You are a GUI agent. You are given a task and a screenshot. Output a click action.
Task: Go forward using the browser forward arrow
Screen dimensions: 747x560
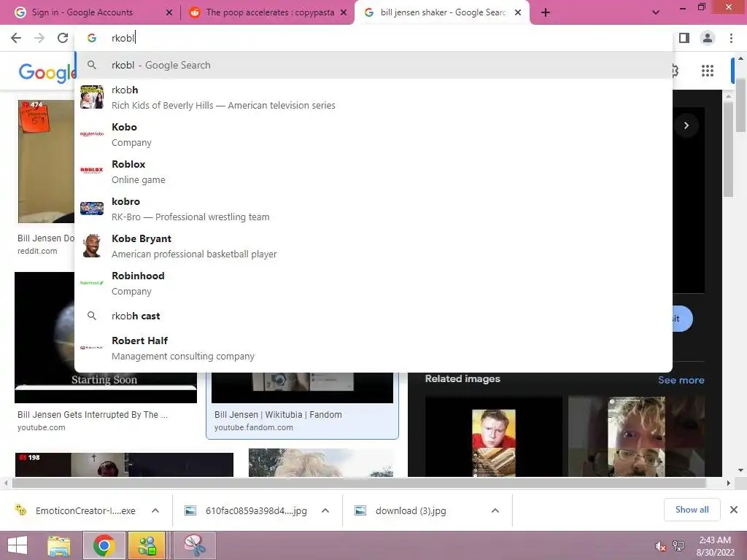click(x=39, y=38)
